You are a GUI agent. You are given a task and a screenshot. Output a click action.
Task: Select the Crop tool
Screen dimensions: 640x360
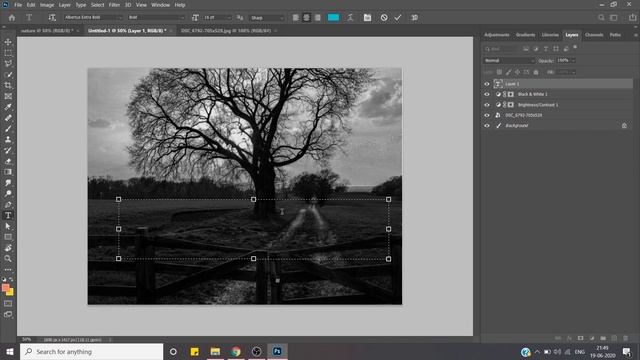(x=8, y=85)
